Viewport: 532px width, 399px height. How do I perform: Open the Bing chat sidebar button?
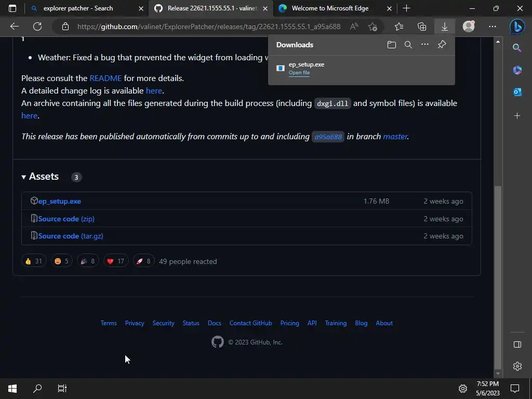pyautogui.click(x=517, y=26)
